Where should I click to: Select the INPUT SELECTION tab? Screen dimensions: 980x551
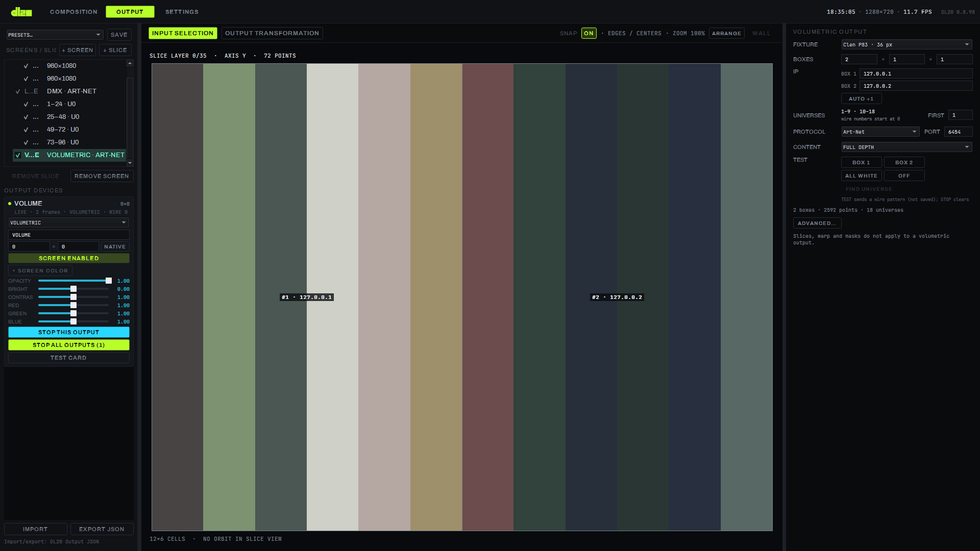pos(183,33)
